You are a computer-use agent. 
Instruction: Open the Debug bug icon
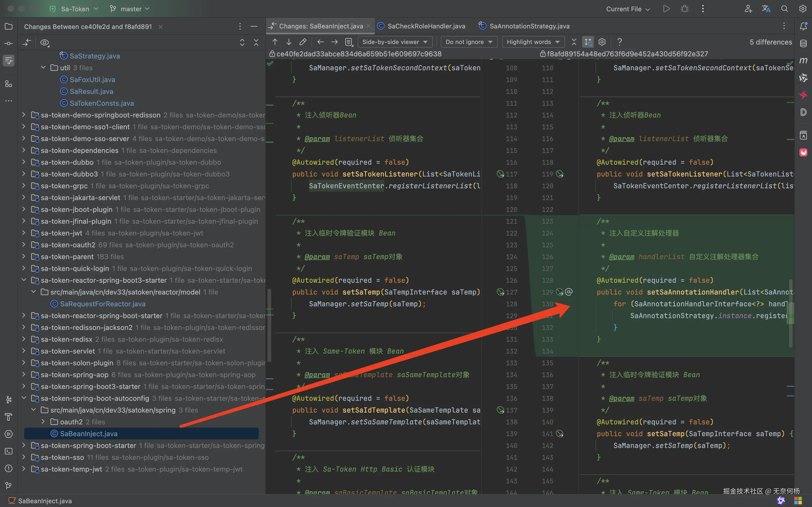[x=684, y=9]
